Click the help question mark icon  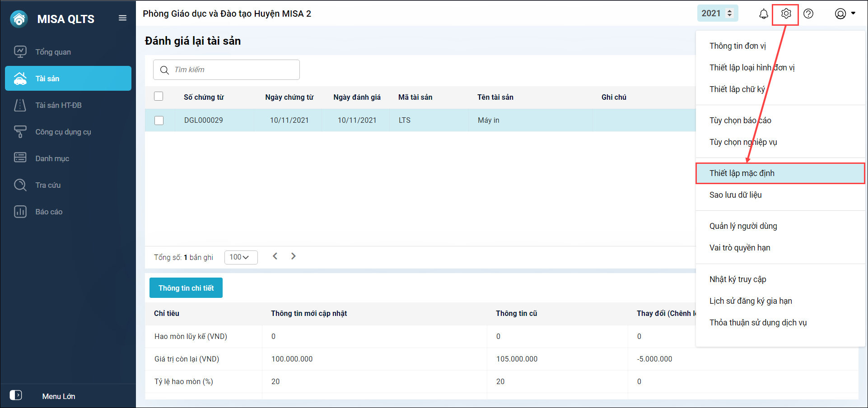(x=808, y=14)
